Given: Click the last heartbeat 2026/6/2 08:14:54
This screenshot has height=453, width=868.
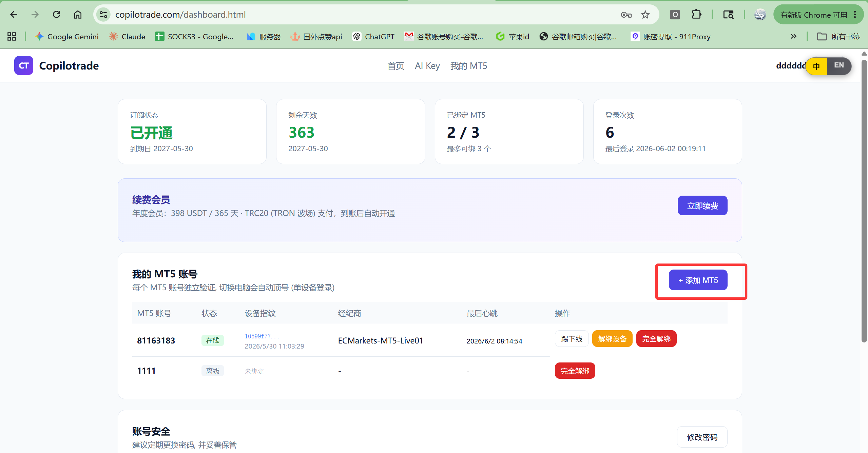Looking at the screenshot, I should pyautogui.click(x=495, y=341).
